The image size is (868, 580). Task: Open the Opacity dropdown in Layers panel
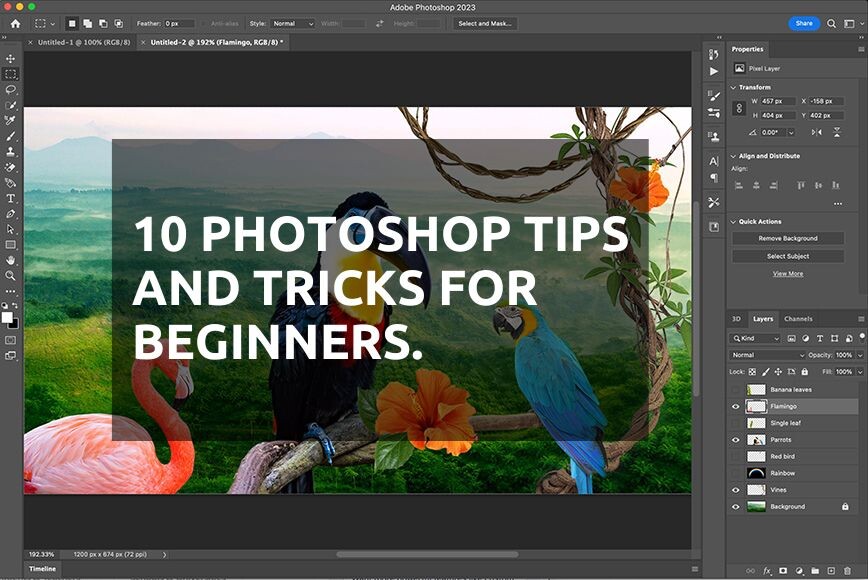[x=858, y=354]
